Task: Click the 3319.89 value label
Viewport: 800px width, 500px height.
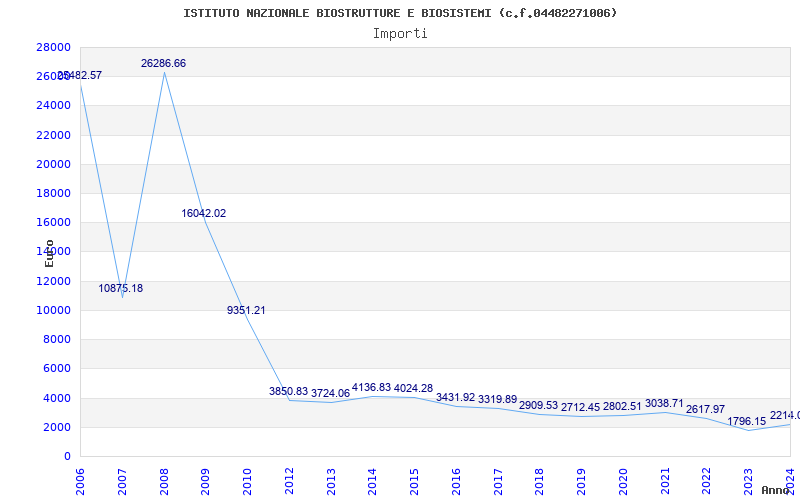Action: pos(497,399)
